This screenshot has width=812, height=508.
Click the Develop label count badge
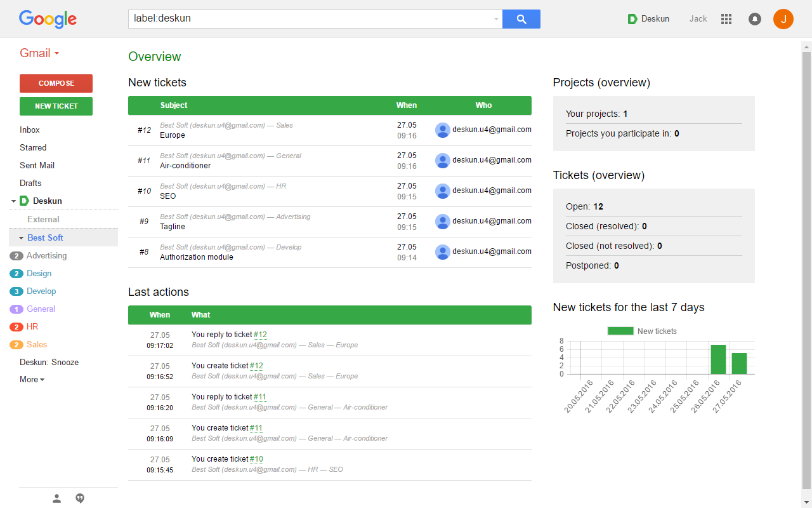click(x=16, y=291)
